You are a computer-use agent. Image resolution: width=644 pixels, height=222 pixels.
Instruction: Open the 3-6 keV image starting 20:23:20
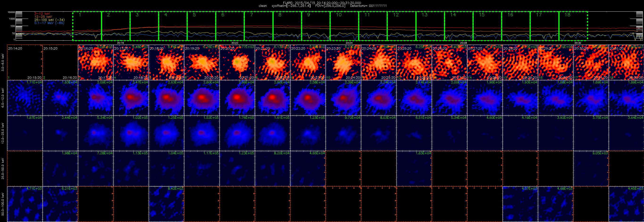(343, 63)
